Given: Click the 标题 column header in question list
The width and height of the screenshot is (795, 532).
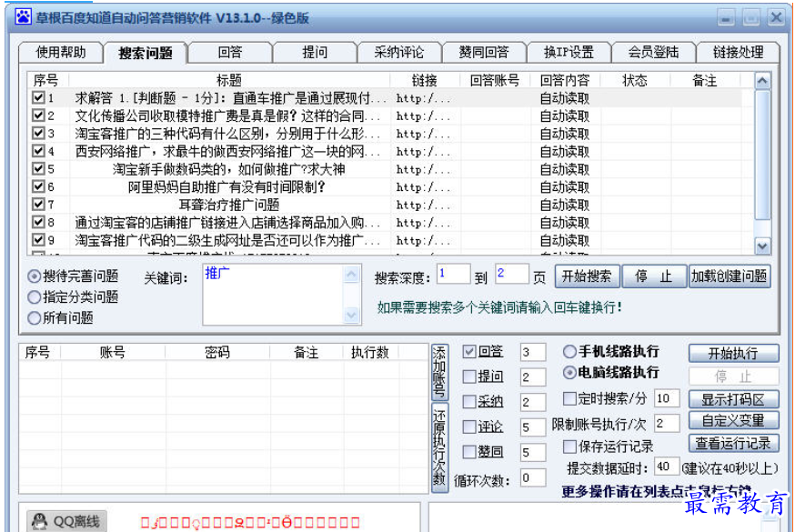Looking at the screenshot, I should click(229, 80).
